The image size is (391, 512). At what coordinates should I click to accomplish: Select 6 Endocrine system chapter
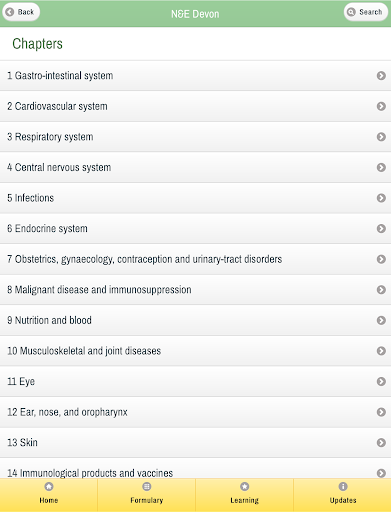195,229
